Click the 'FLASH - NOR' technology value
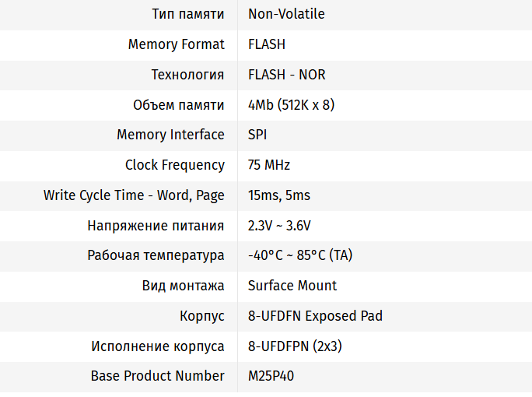Viewport: 532px width, 397px height. click(x=286, y=75)
